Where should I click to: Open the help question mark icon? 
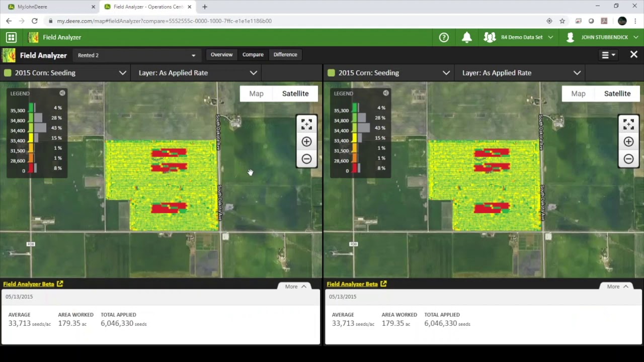[444, 37]
